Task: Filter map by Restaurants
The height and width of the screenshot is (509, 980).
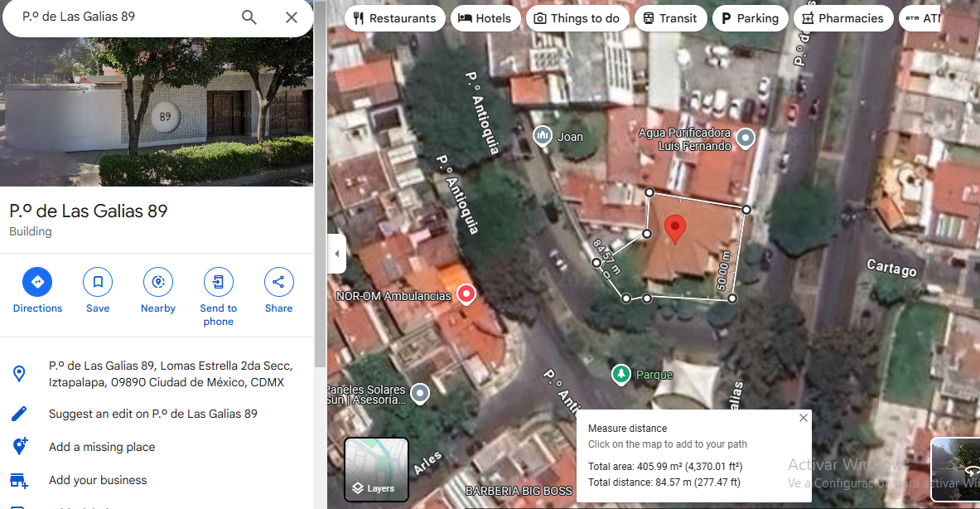Action: [x=395, y=18]
